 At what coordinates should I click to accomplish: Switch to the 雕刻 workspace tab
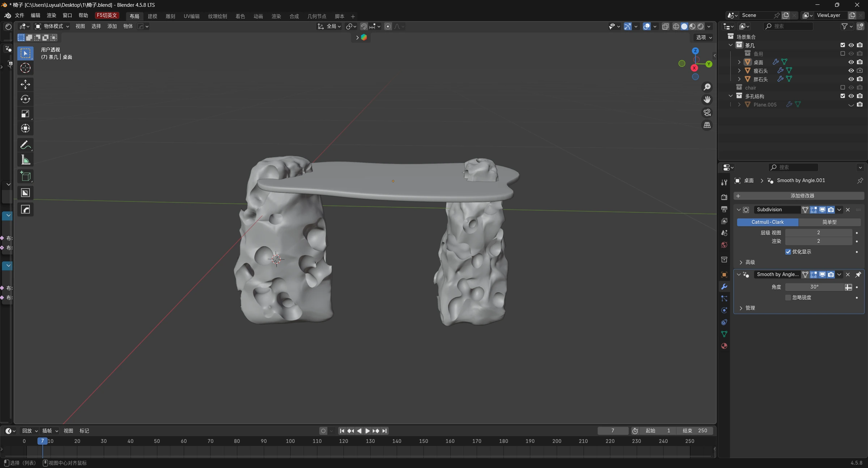pyautogui.click(x=170, y=16)
